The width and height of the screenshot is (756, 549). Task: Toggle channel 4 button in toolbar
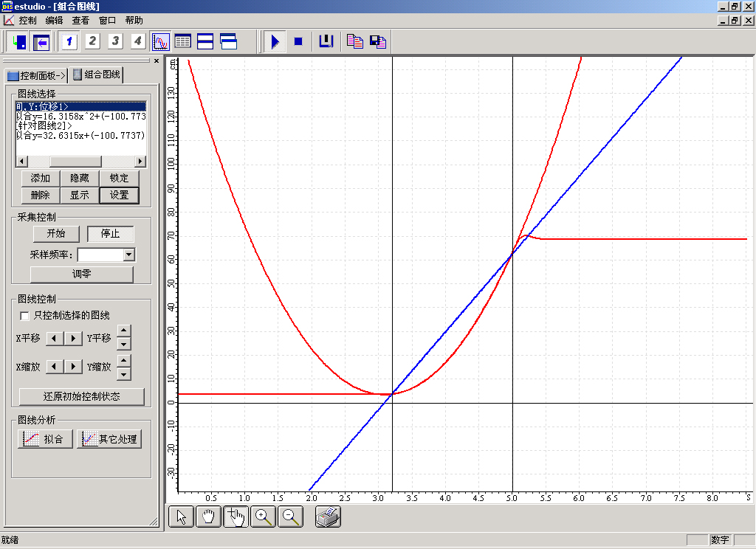137,41
